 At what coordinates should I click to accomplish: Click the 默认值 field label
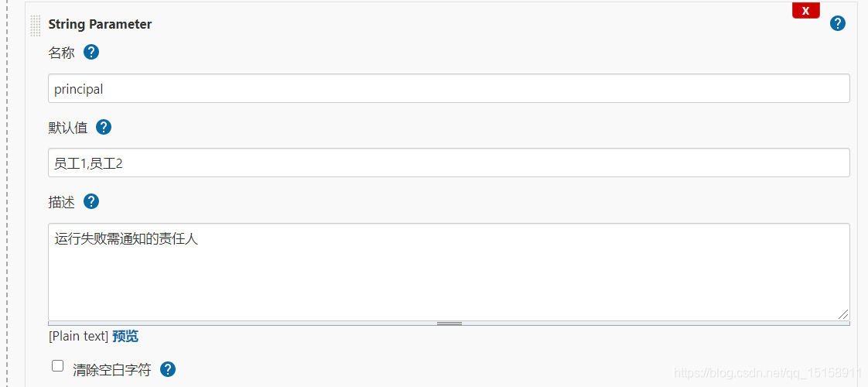(x=67, y=128)
